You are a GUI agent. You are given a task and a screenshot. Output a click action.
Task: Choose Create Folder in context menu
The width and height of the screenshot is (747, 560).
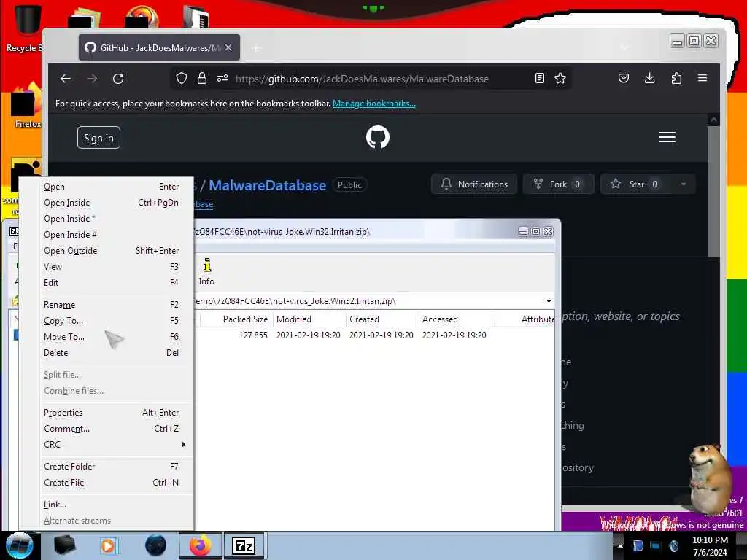(x=111, y=467)
